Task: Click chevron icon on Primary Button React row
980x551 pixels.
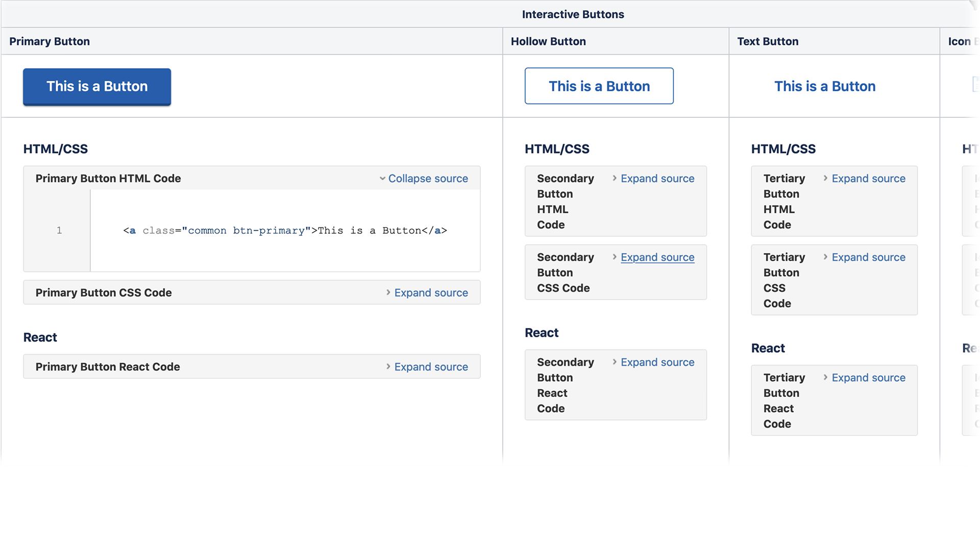Action: point(388,366)
